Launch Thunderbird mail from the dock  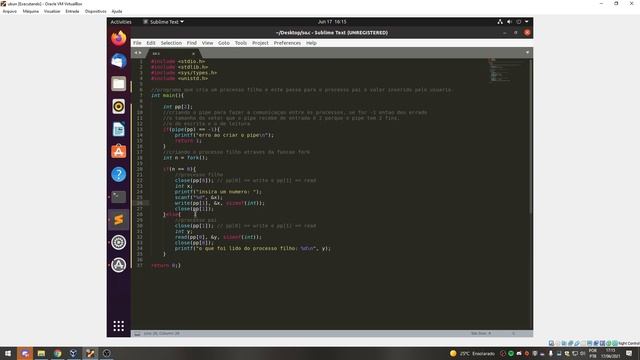coord(119,61)
